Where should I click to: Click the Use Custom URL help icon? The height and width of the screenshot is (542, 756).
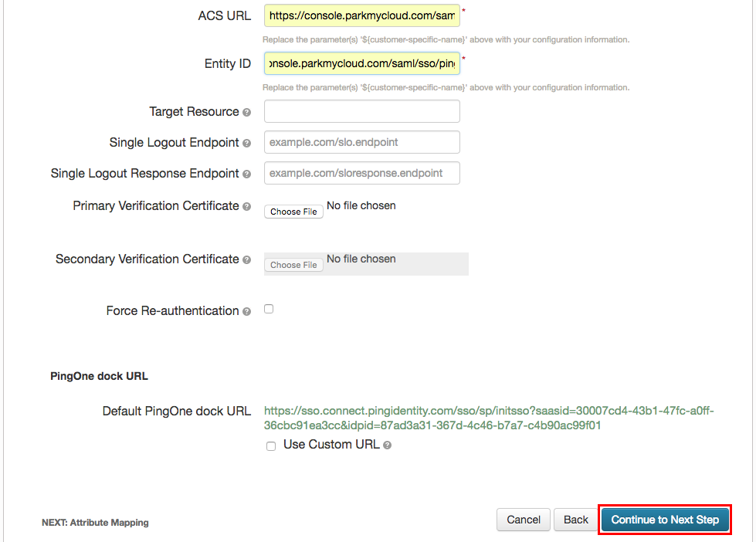(x=387, y=445)
